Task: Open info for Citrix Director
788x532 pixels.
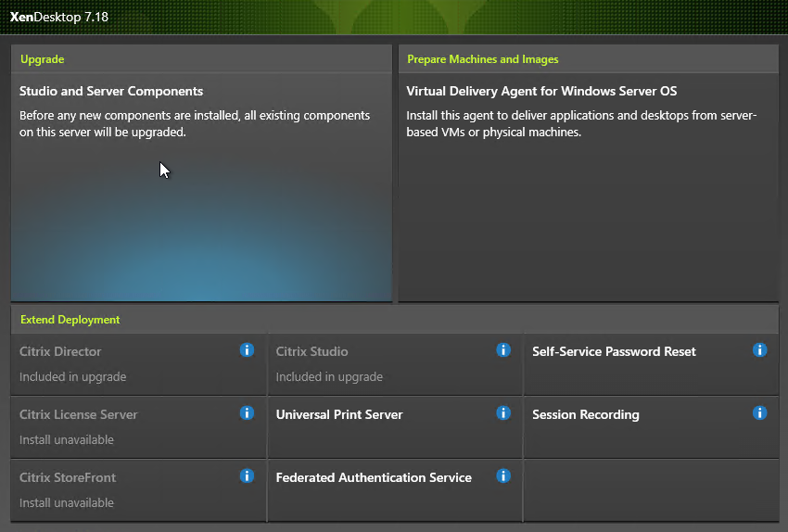Action: 247,349
